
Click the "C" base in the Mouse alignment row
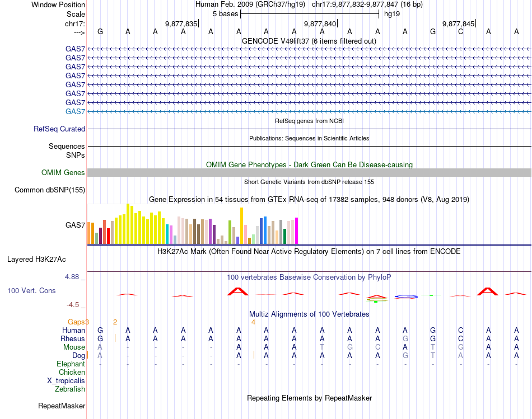click(377, 347)
